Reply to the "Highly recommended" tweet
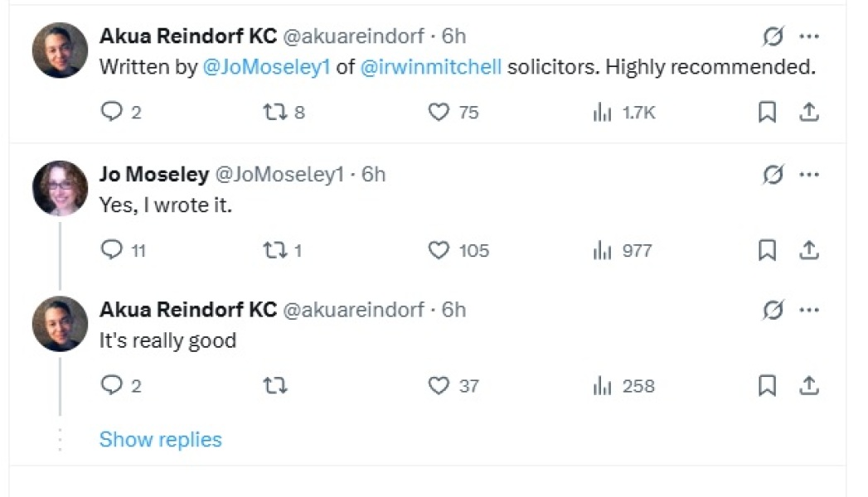Image resolution: width=868 pixels, height=497 pixels. pyautogui.click(x=111, y=113)
